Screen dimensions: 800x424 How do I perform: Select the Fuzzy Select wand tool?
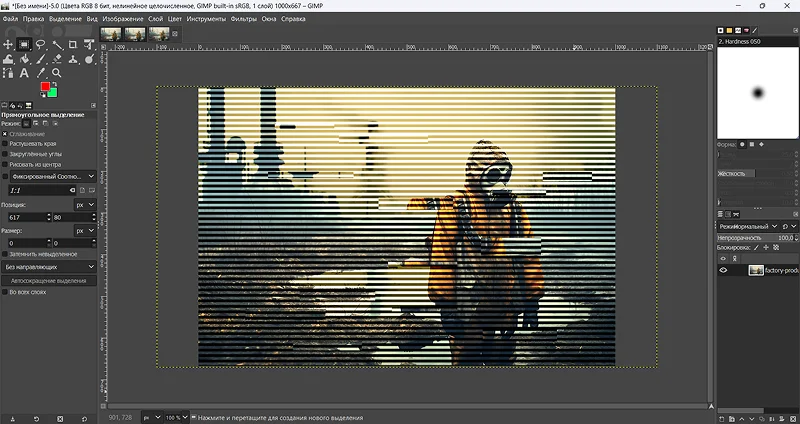coord(57,45)
